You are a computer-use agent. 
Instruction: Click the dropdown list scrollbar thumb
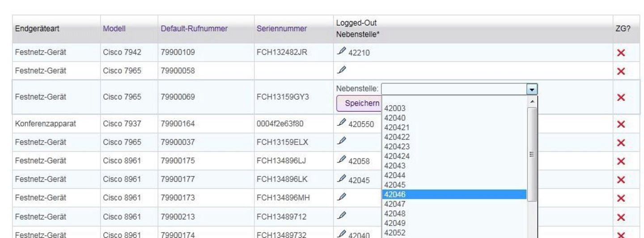point(531,154)
